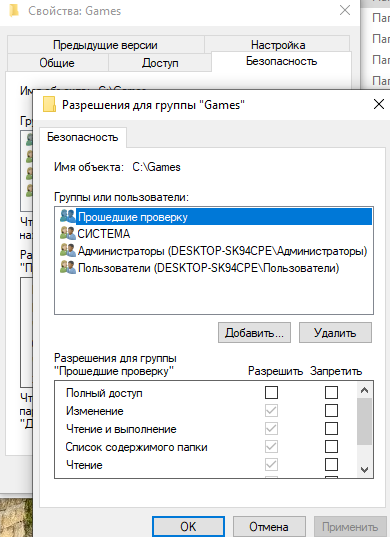This screenshot has width=390, height=537.
Task: Click the Запретить column header
Action: pyautogui.click(x=336, y=371)
